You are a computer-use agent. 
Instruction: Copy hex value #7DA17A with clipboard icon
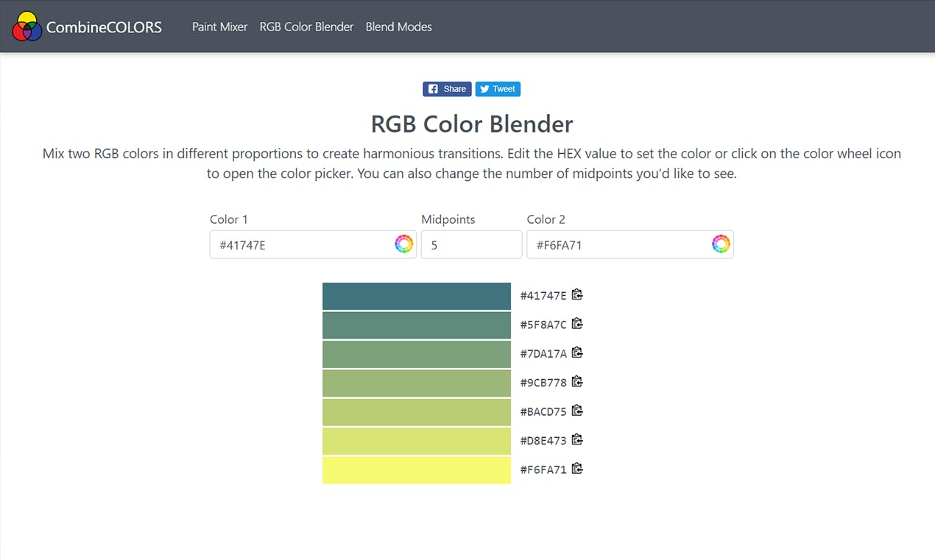(x=577, y=352)
